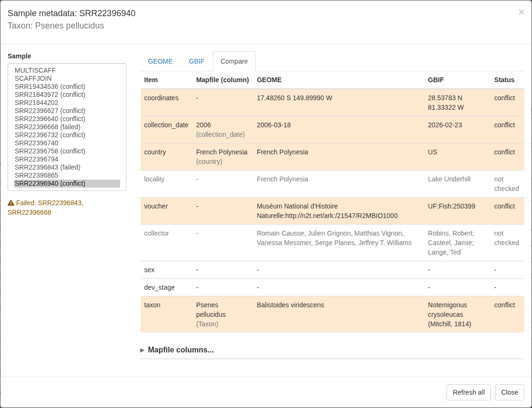This screenshot has width=532, height=408.
Task: Select sample SRR22396640 (conflict)
Action: (x=67, y=119)
